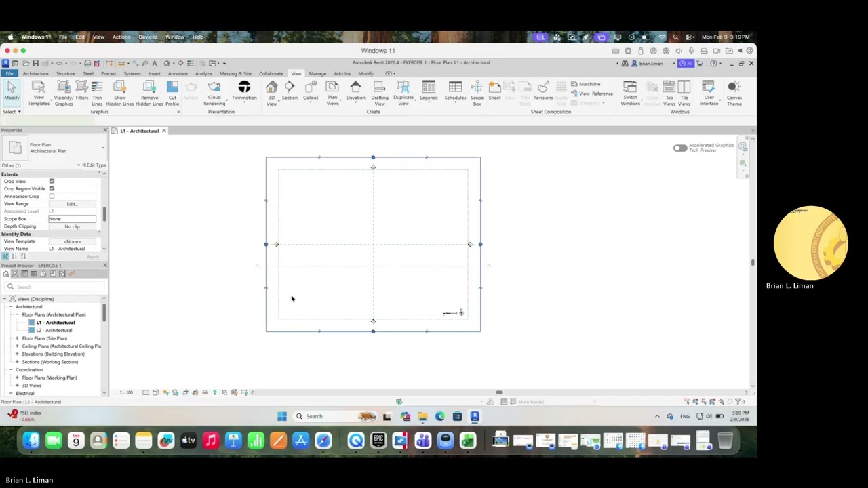868x488 pixels.
Task: Click the Print icon in quick access toolbar
Action: point(87,63)
